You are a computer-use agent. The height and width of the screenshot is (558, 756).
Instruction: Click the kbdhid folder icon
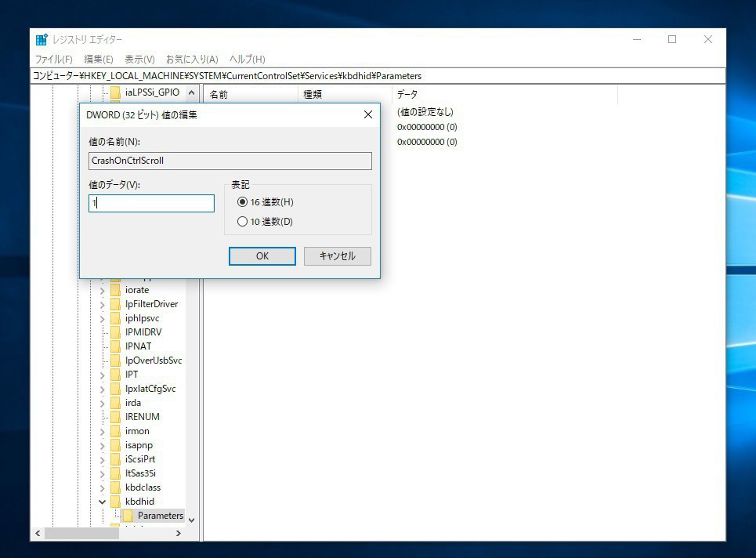click(x=115, y=502)
